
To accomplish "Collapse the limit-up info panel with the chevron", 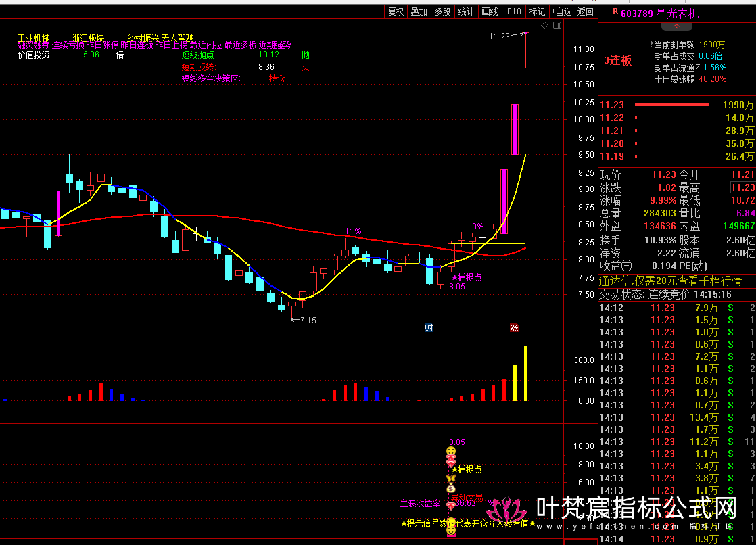I will click(677, 27).
